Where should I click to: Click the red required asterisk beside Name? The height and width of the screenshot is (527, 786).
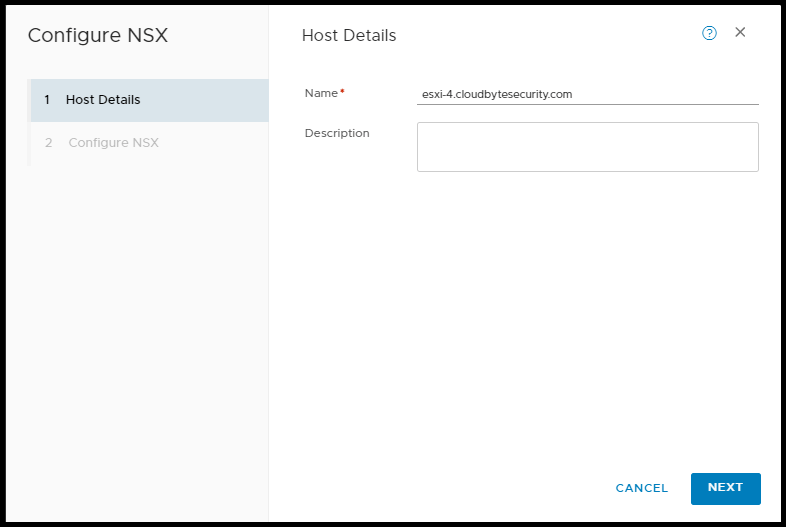click(x=343, y=92)
